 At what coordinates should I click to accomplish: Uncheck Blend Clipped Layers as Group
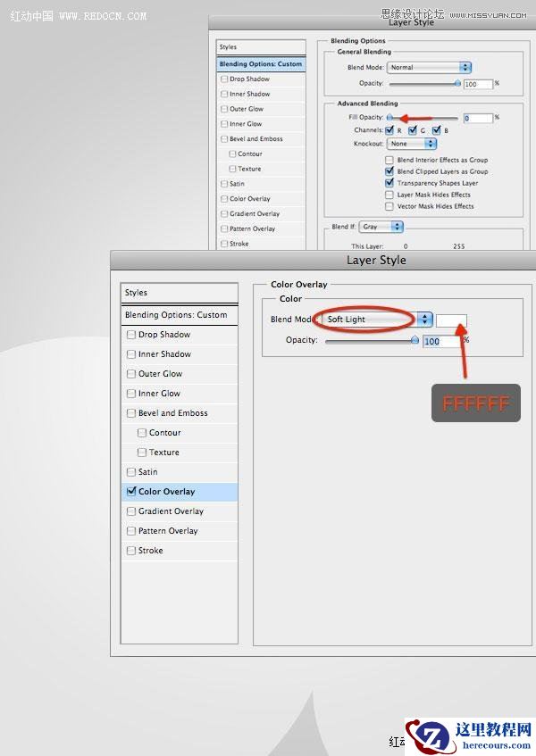(389, 171)
